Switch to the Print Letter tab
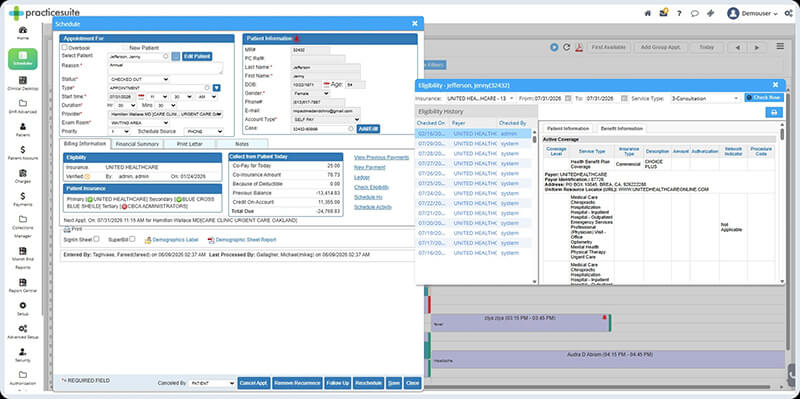800x399 pixels. click(x=189, y=144)
